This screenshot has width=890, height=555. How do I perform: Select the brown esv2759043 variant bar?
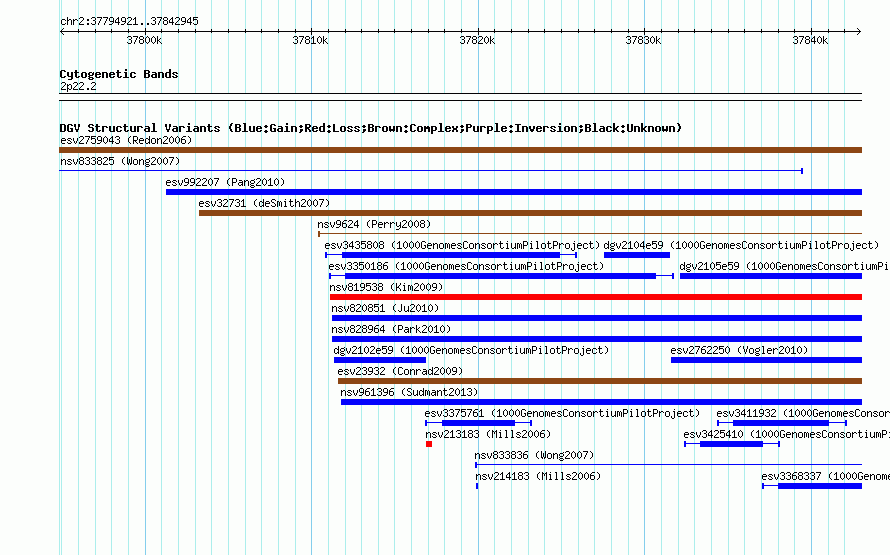460,150
